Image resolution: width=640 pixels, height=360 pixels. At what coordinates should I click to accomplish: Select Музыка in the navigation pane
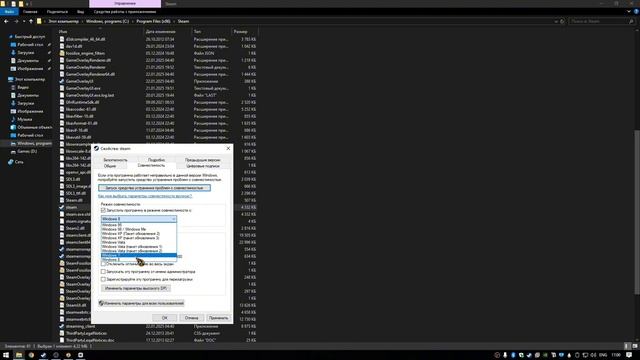pyautogui.click(x=24, y=119)
